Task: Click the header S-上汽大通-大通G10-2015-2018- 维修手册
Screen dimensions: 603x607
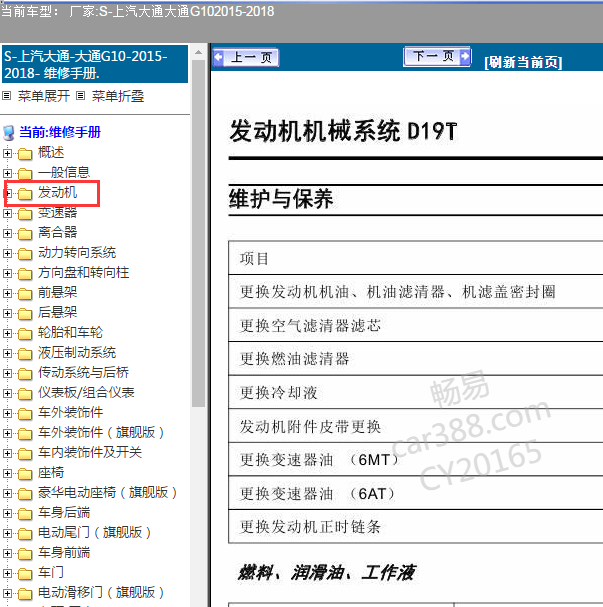Action: [95, 64]
